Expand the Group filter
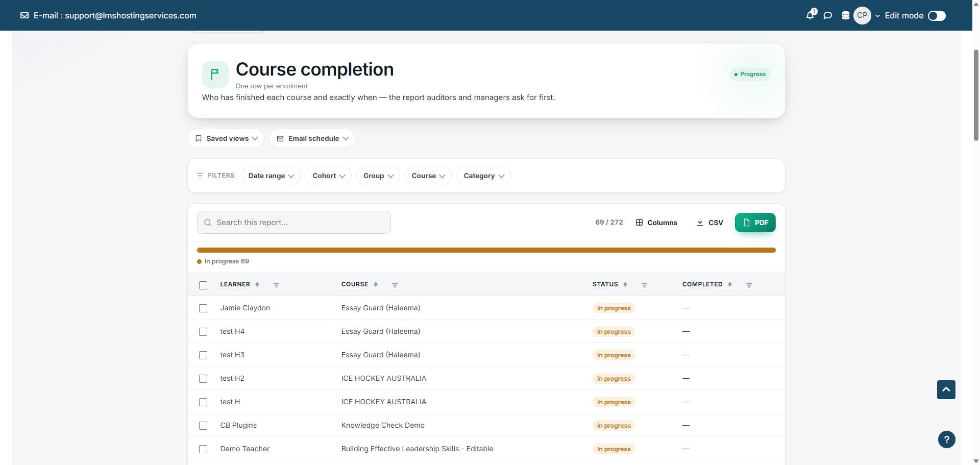This screenshot has width=980, height=465. [378, 176]
